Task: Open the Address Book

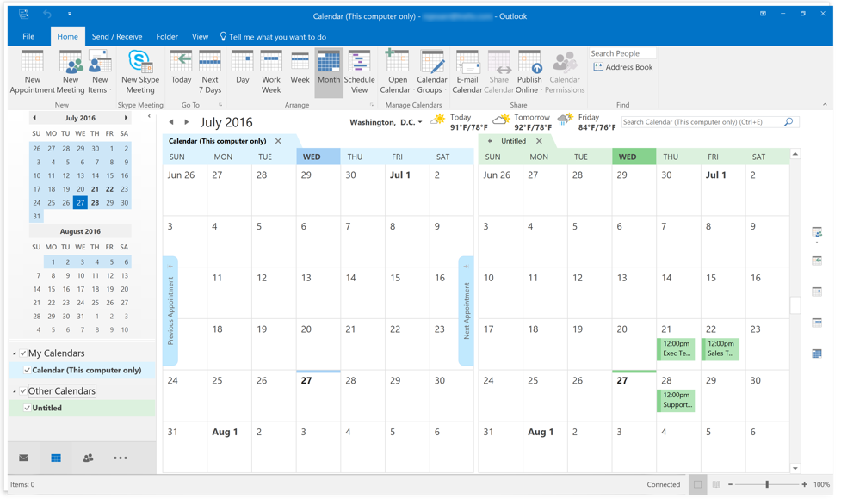Action: 623,67
